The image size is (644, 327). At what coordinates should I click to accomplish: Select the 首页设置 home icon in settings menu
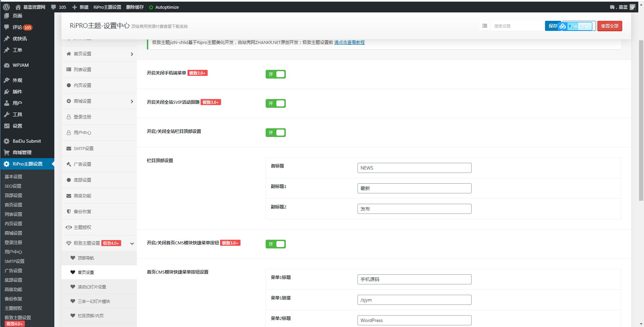click(x=68, y=53)
